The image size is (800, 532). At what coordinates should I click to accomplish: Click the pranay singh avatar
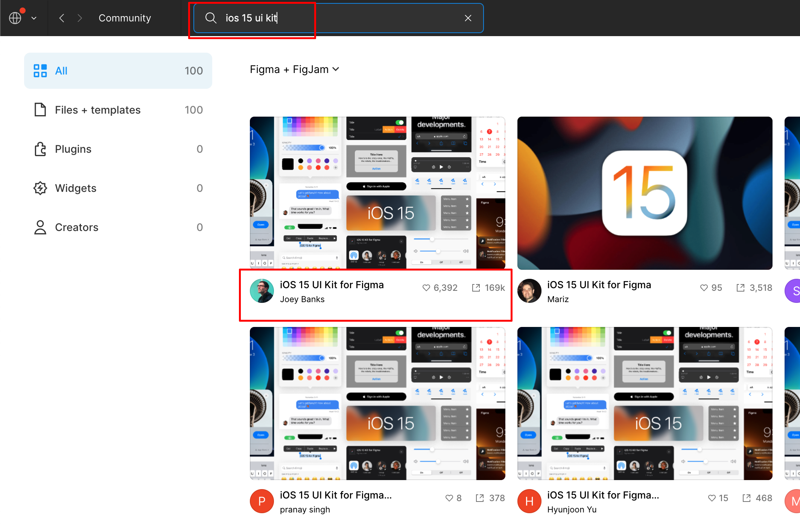click(262, 501)
